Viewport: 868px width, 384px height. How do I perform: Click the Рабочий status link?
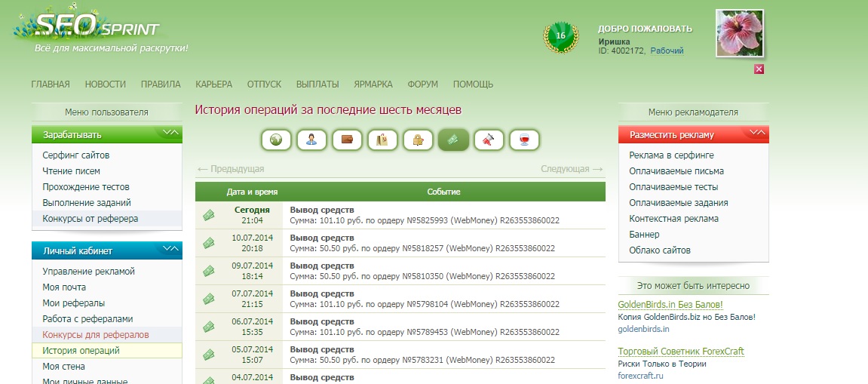pyautogui.click(x=667, y=51)
